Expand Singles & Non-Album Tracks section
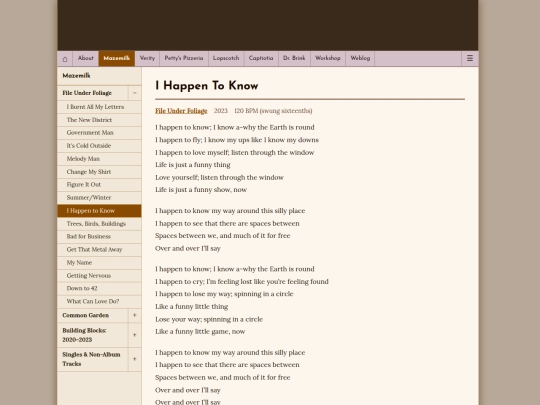This screenshot has width=540, height=405. click(135, 359)
